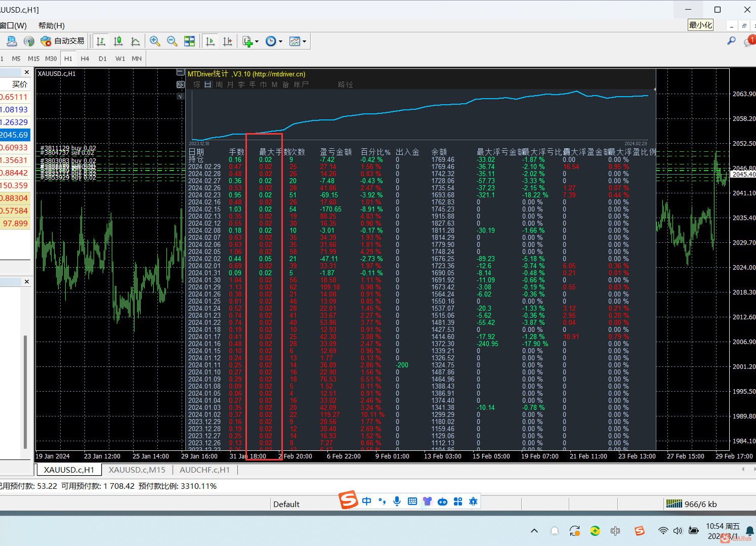
Task: Switch chart to bar chart mode
Action: 101,41
